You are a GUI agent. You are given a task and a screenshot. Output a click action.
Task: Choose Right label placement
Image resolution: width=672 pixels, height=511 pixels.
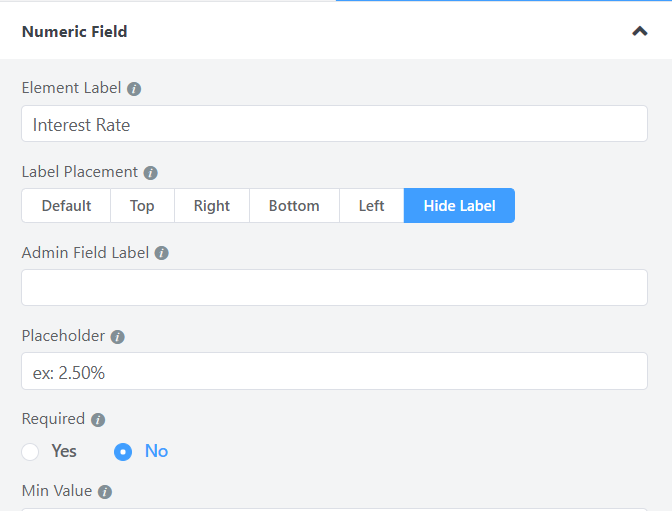(212, 206)
